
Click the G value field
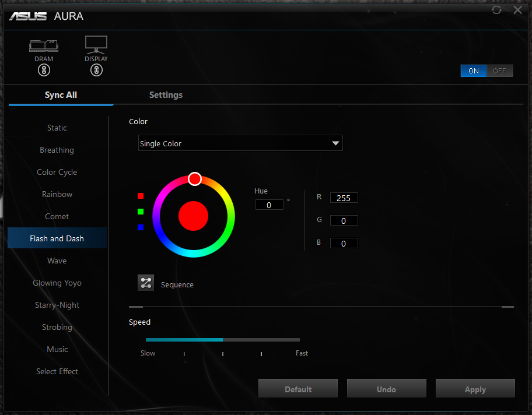point(344,220)
